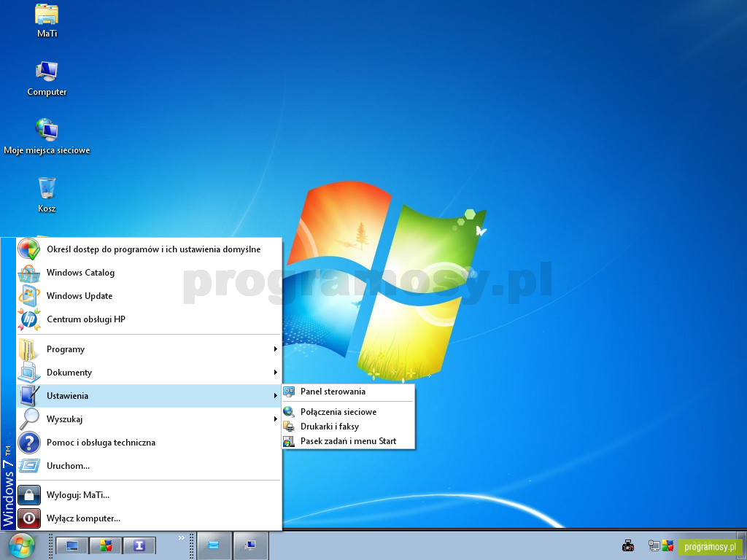Click the camera icon in system tray
Image resolution: width=747 pixels, height=560 pixels.
click(628, 545)
